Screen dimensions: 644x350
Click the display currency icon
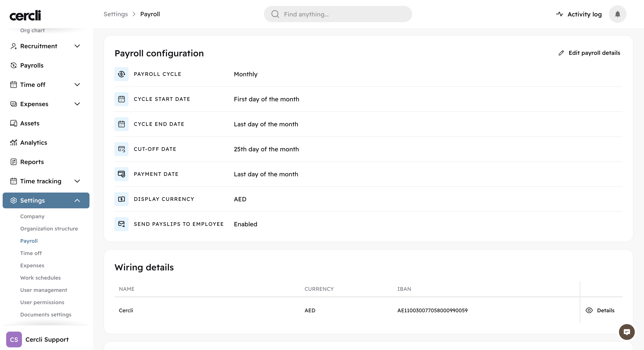coord(122,199)
